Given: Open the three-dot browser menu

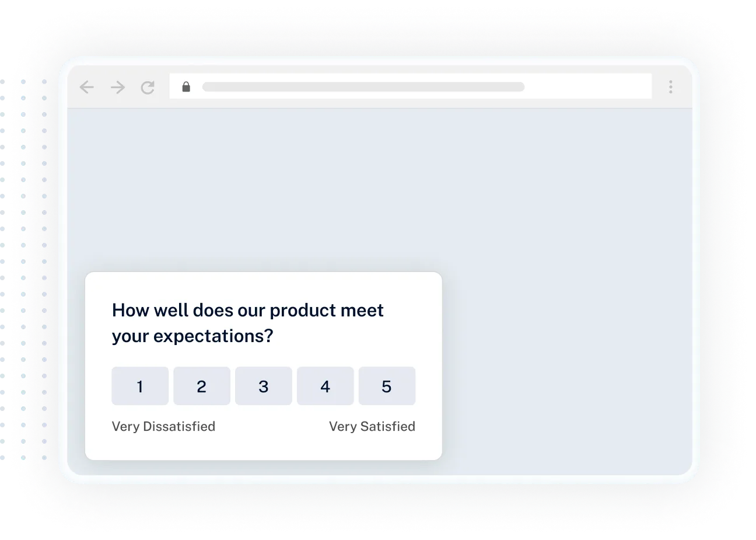Looking at the screenshot, I should pos(670,86).
